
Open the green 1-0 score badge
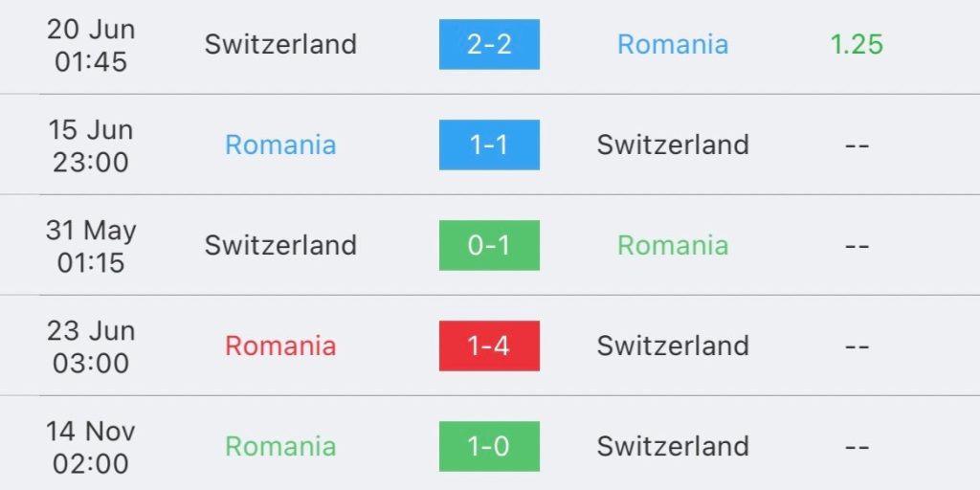[489, 446]
